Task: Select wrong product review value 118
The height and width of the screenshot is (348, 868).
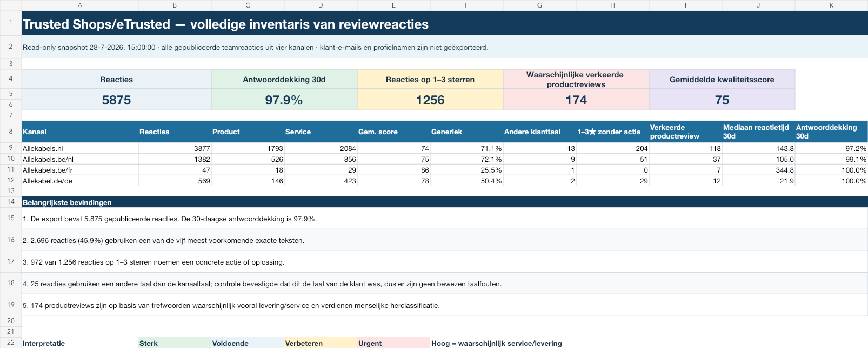Action: 685,148
